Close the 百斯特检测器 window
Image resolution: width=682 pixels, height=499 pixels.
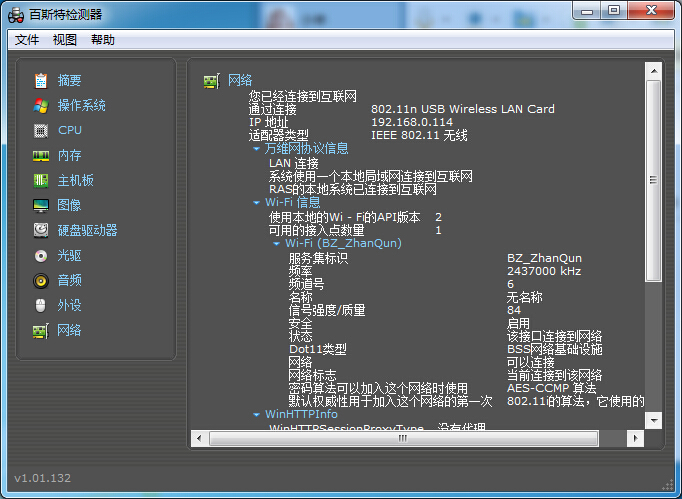(651, 11)
